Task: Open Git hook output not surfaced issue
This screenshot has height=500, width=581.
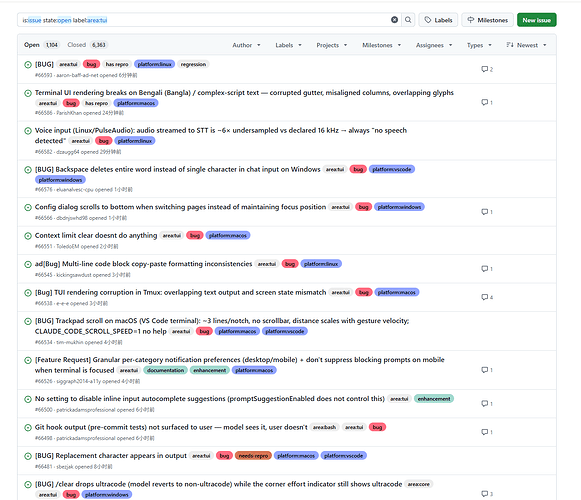Action: [171, 427]
